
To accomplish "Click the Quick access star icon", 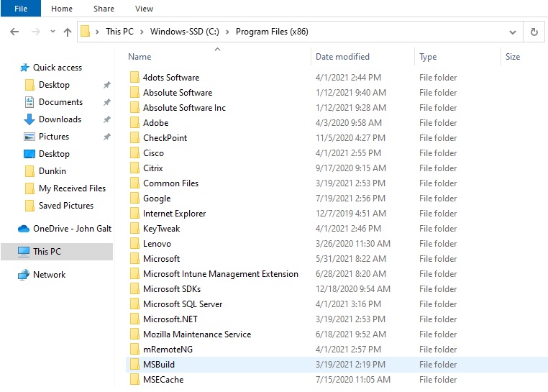I will click(x=24, y=68).
